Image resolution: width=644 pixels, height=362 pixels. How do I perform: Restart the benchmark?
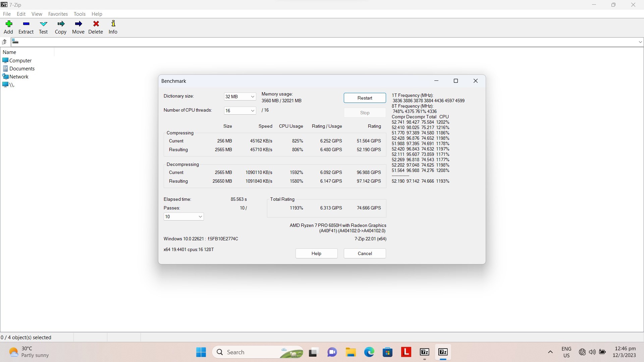[x=365, y=98]
